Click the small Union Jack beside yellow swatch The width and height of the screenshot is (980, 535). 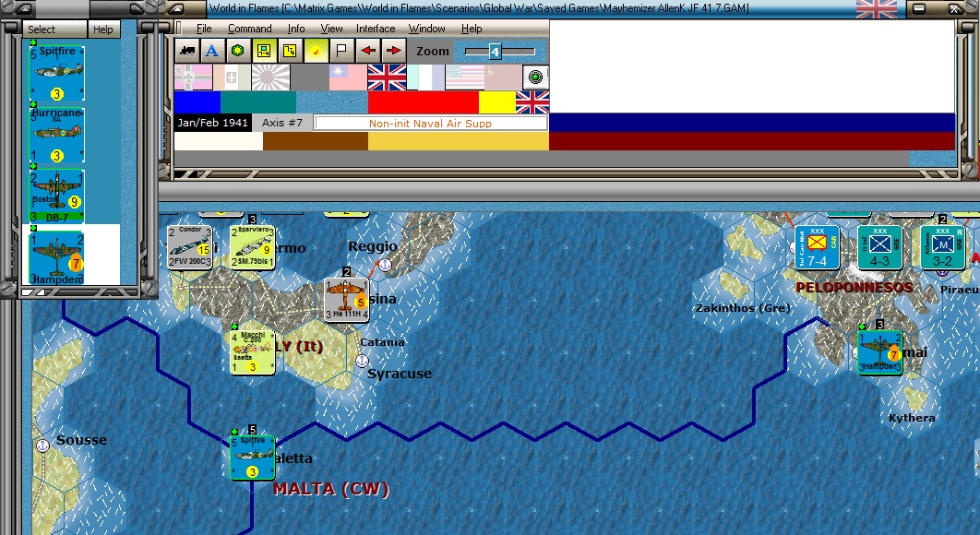coord(532,102)
